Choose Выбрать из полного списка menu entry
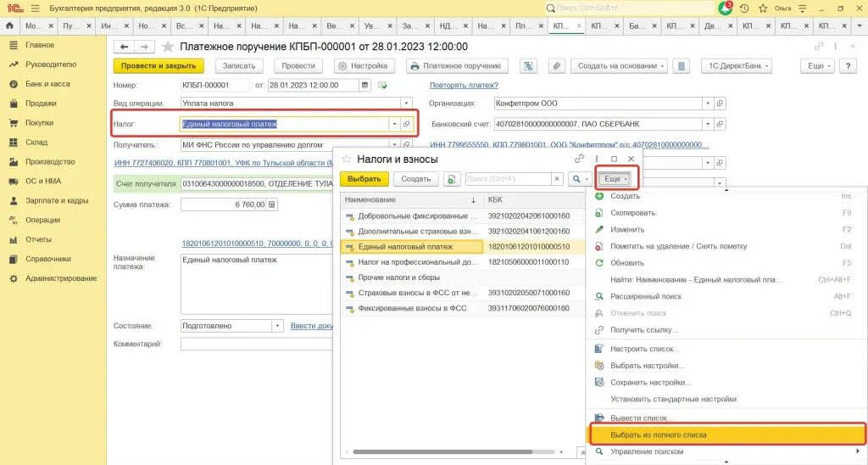Screen dimensions: 868x465 (x=726, y=435)
